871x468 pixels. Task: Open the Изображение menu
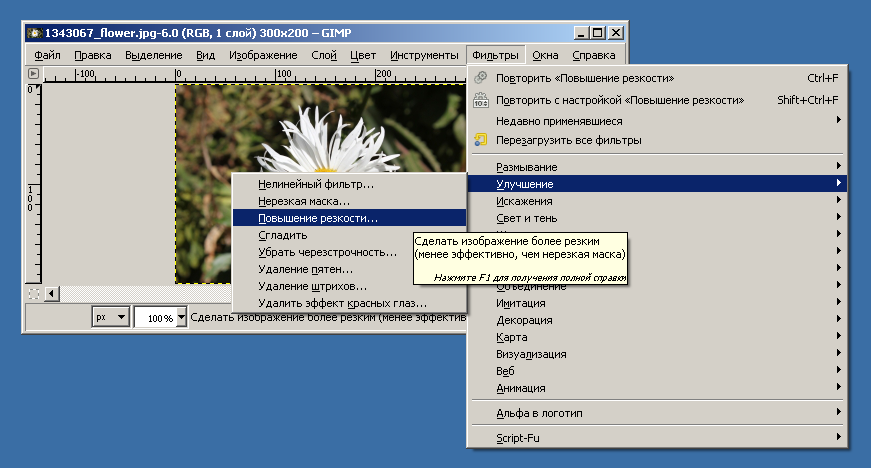(x=263, y=55)
